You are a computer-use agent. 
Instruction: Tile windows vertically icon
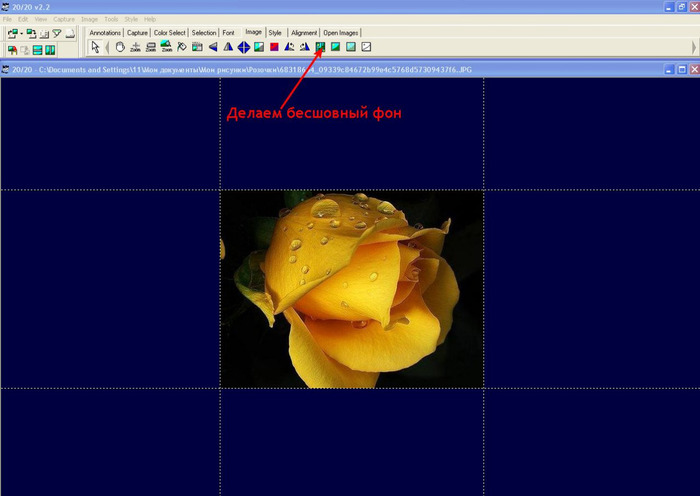point(50,50)
